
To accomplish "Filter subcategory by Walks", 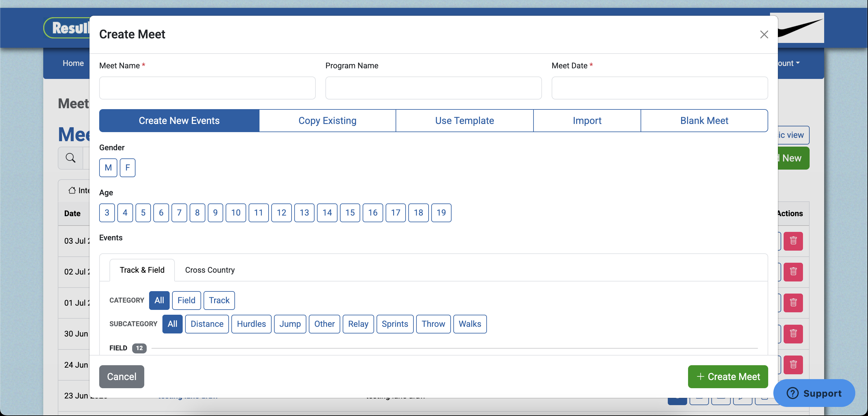I will tap(470, 324).
